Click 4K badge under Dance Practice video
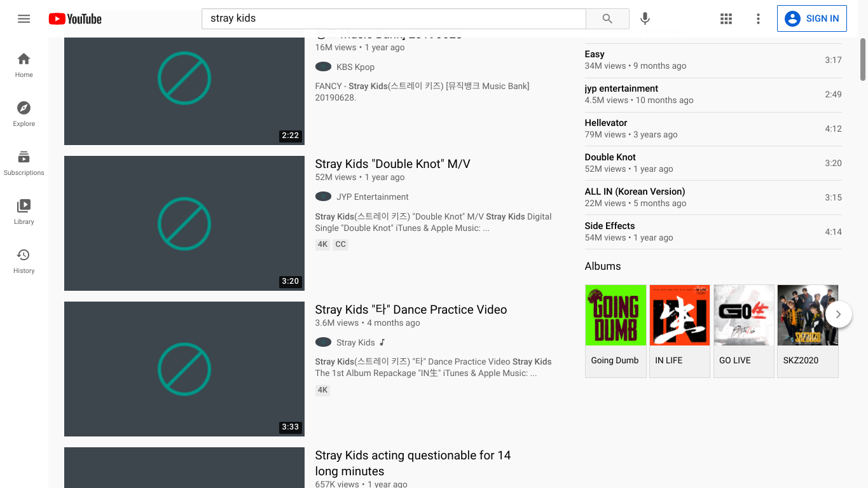 323,390
